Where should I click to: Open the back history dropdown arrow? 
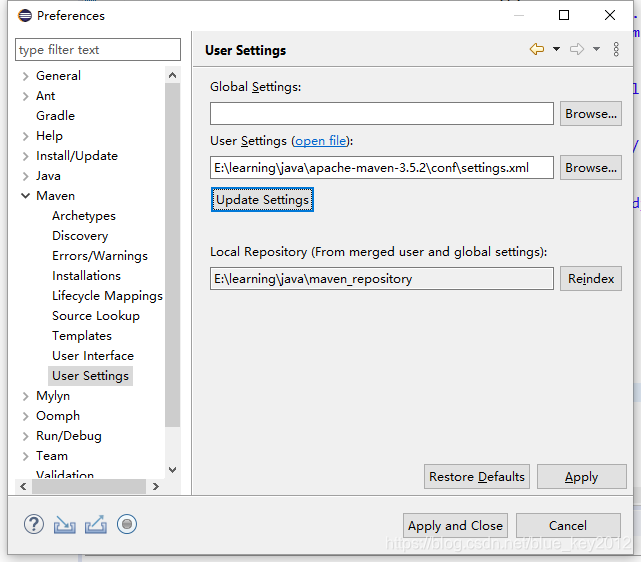(x=556, y=49)
